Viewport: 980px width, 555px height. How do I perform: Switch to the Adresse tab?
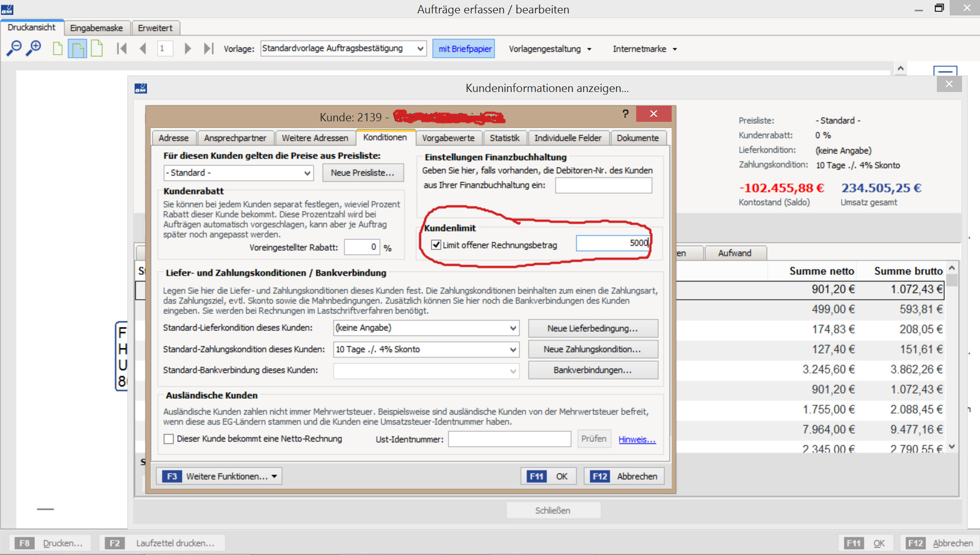click(x=173, y=138)
